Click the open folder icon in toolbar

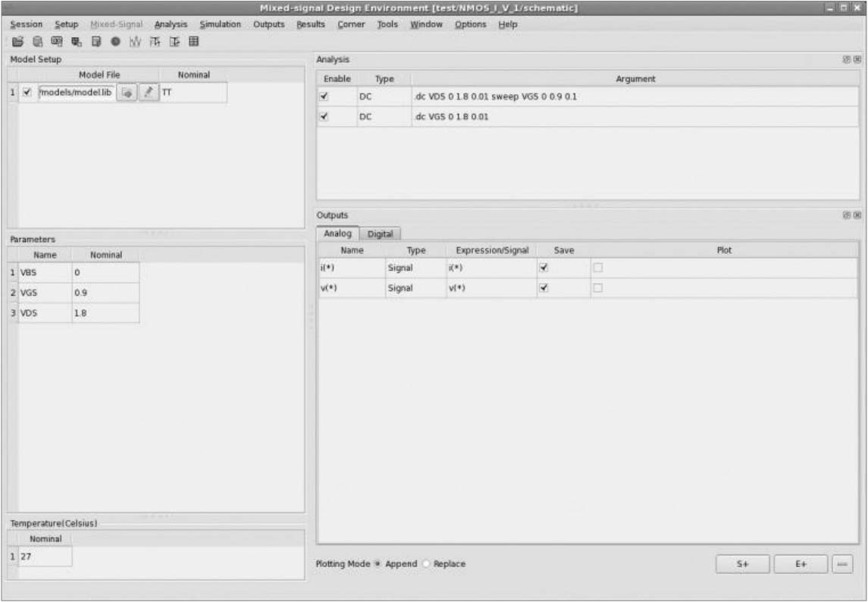tap(16, 42)
